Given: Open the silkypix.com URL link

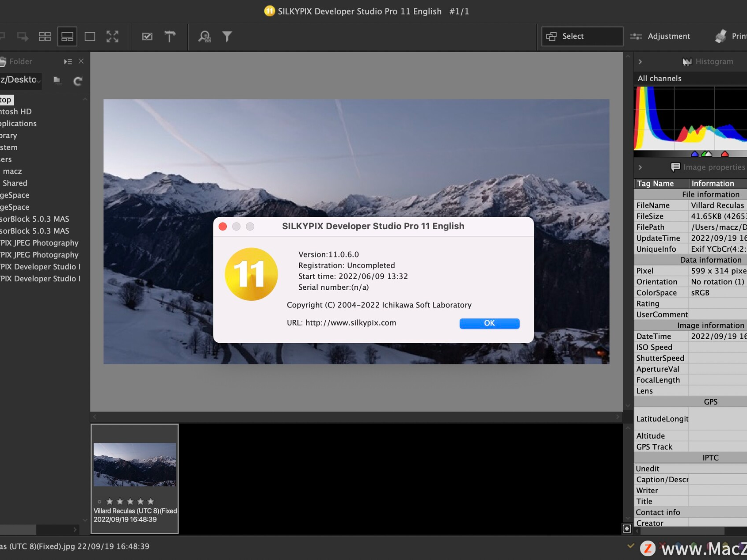Looking at the screenshot, I should click(351, 323).
